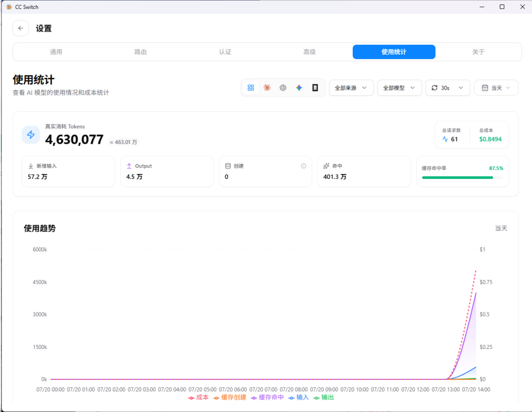Click the 07/20 00:00 time axis label
The image size is (532, 412).
(x=51, y=390)
